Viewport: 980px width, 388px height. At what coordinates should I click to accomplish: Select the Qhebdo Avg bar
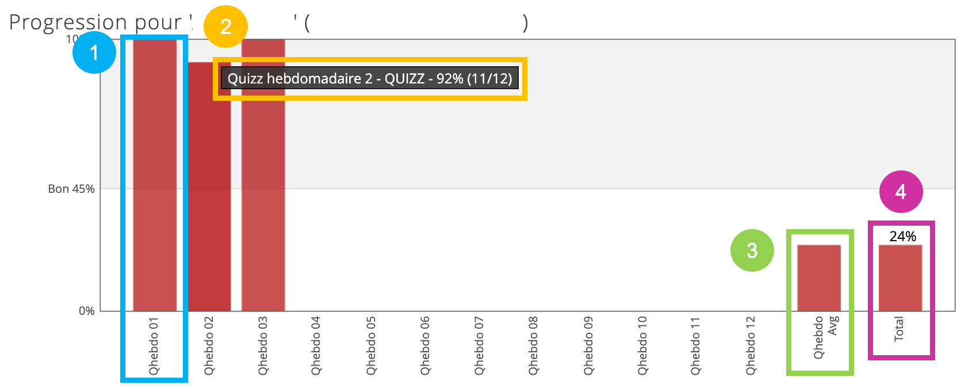pos(819,278)
